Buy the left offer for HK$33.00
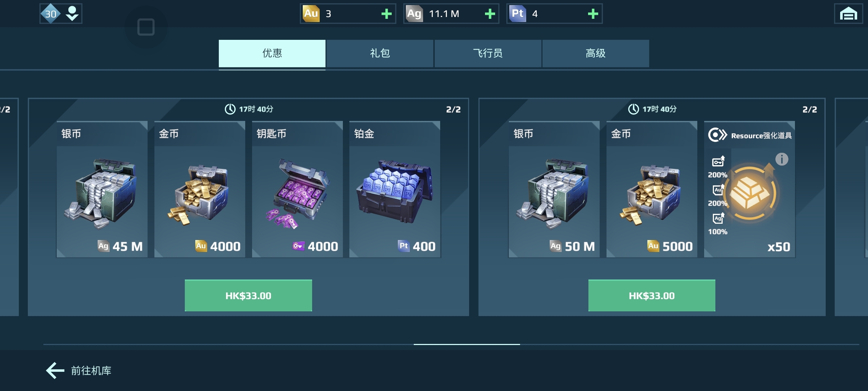This screenshot has height=391, width=868. click(248, 295)
